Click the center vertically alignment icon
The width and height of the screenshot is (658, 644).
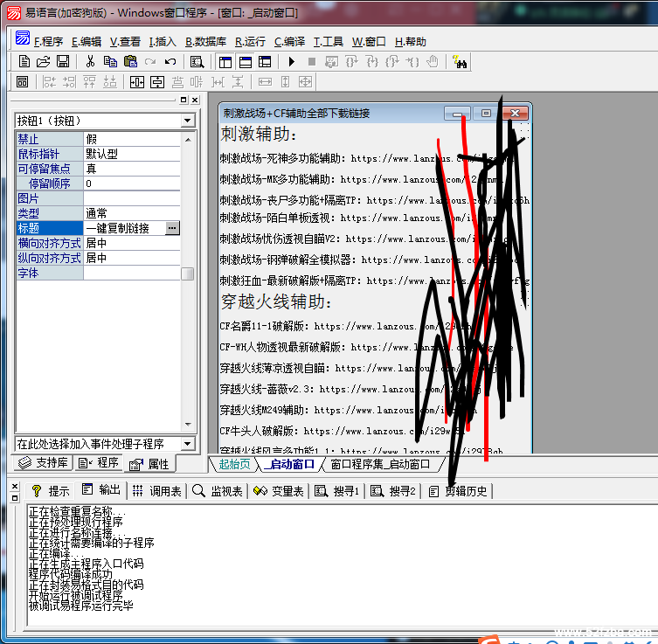(x=157, y=82)
